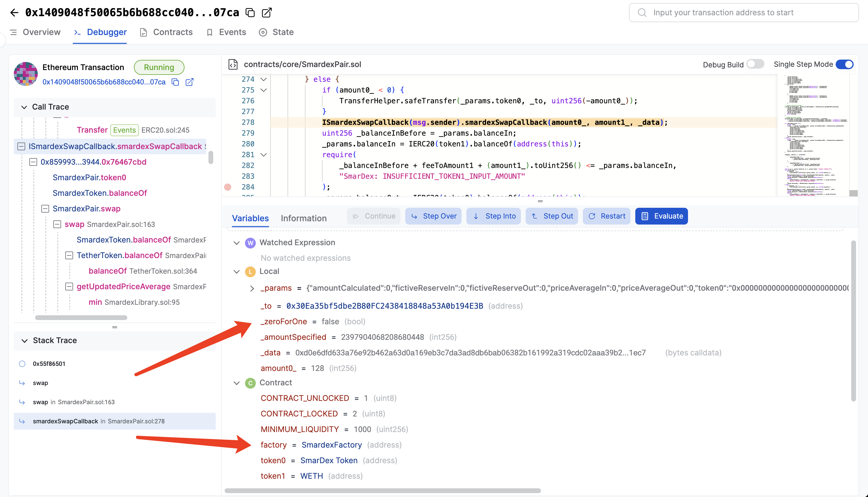Collapse the Call Trace section

(24, 107)
